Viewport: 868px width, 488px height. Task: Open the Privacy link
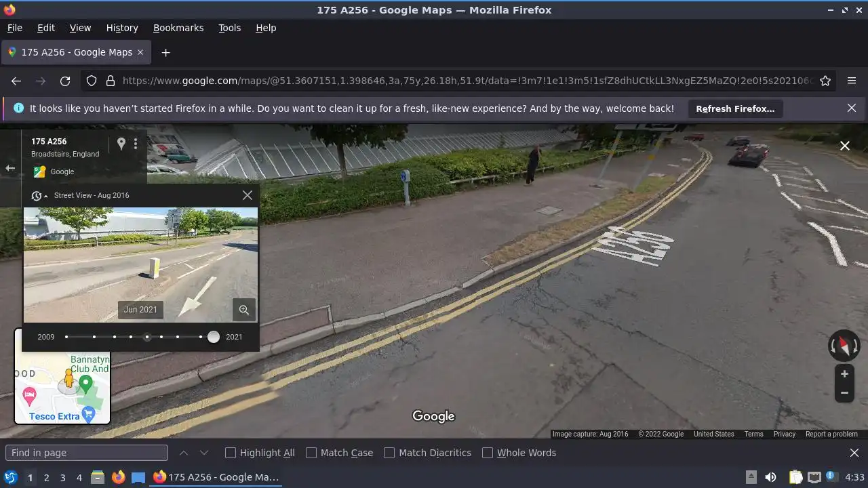click(785, 434)
